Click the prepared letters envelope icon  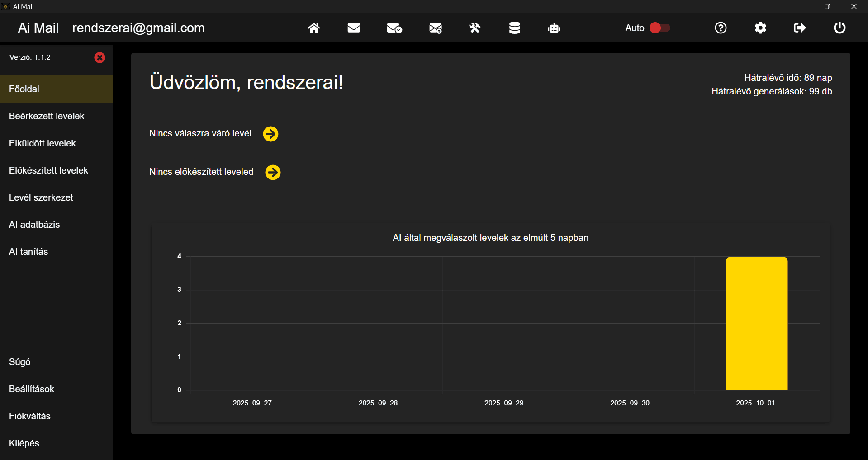(x=435, y=28)
